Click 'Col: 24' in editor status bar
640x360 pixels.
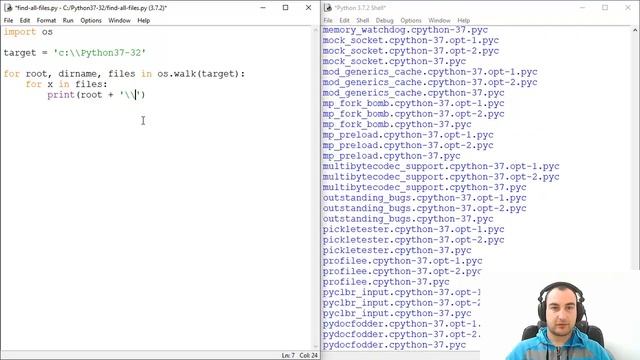tap(309, 356)
